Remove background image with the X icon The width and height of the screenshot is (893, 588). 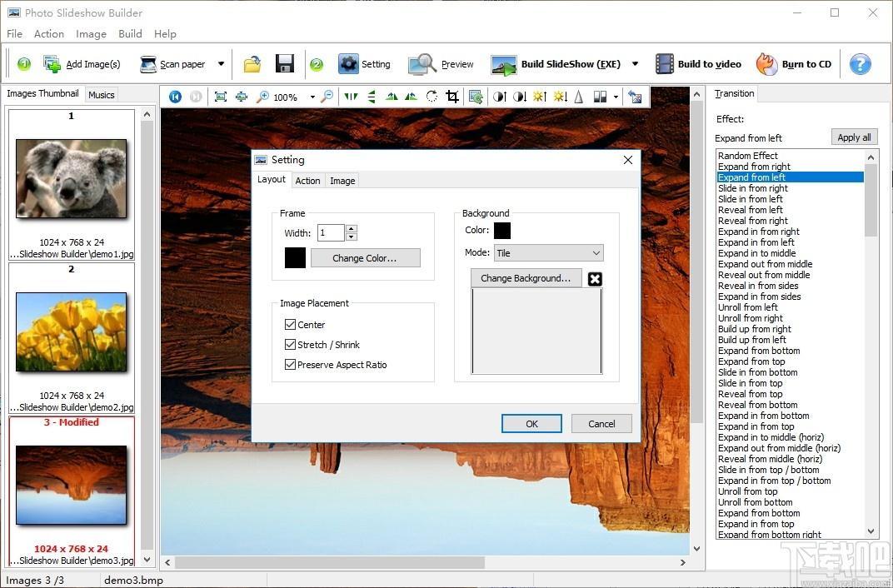(x=595, y=279)
